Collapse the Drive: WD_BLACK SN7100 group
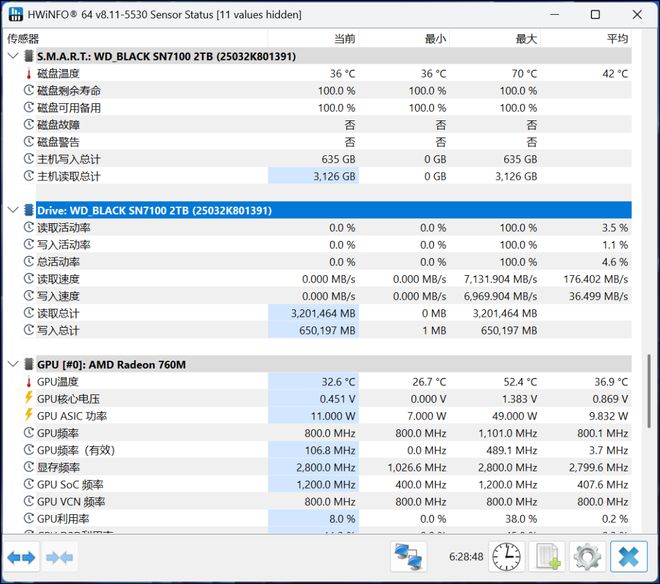Viewport: 660px width, 584px height. 12,210
